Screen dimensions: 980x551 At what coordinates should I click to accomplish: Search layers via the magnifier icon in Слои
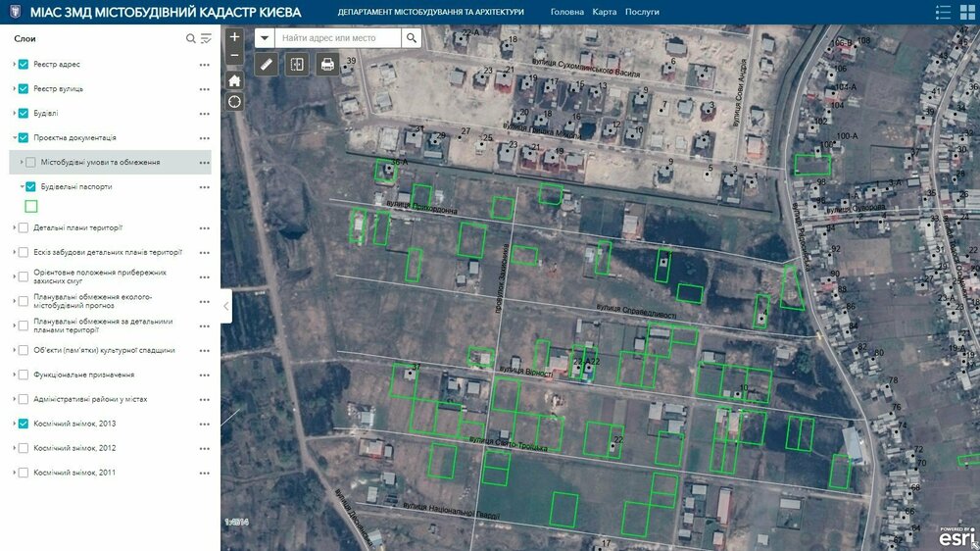(x=191, y=39)
